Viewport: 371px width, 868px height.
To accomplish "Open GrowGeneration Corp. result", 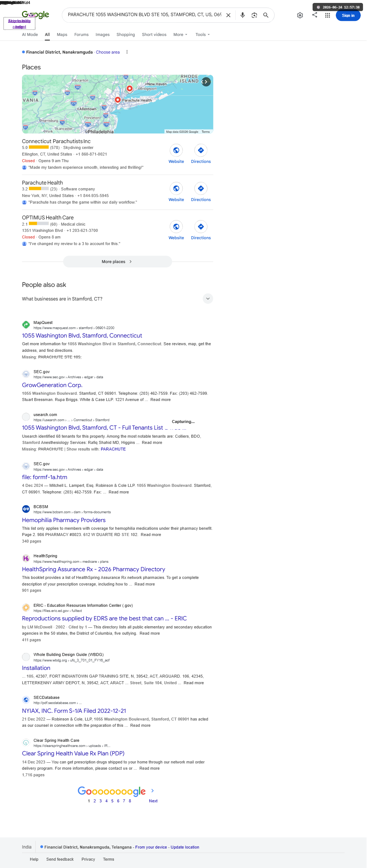I will click(x=52, y=385).
